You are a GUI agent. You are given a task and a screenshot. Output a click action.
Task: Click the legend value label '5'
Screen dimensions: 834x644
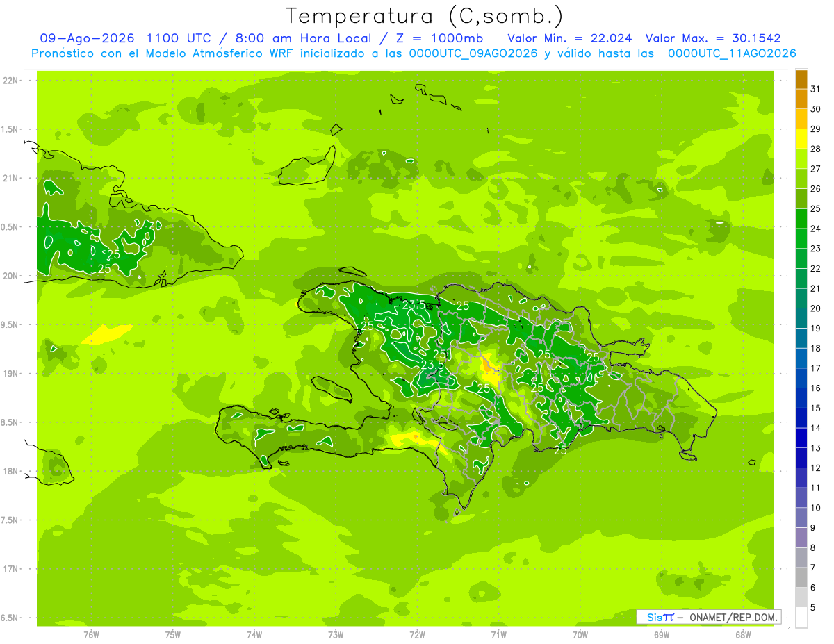tap(813, 608)
